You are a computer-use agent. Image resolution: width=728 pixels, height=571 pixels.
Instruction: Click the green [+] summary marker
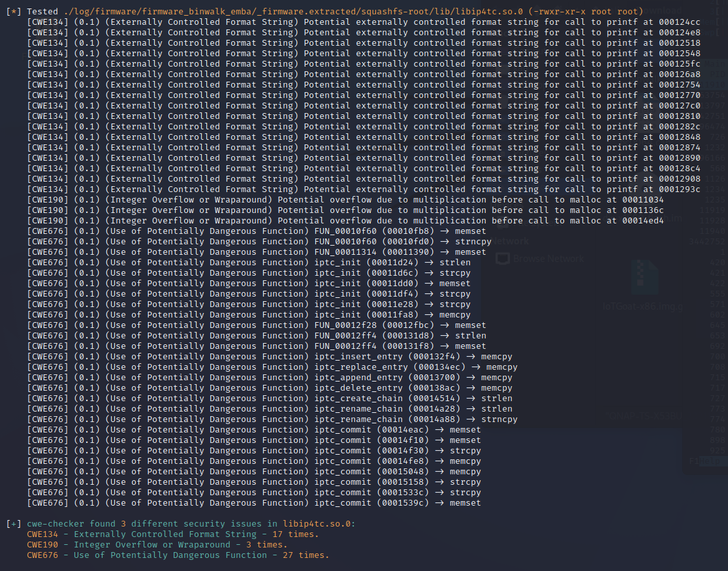coord(12,523)
